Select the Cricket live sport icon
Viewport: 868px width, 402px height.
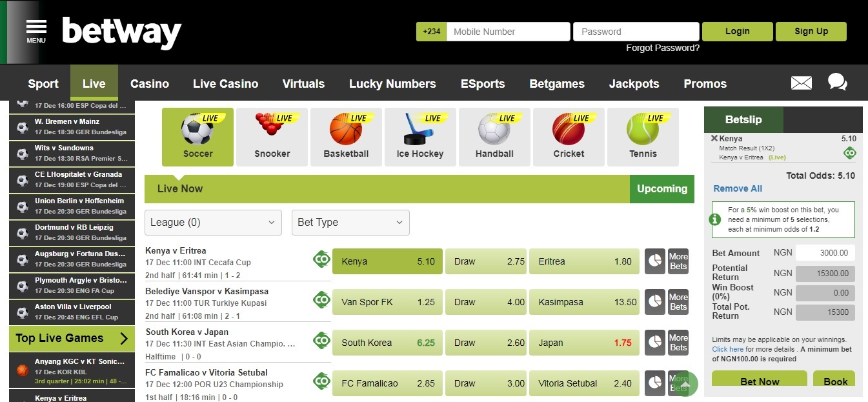point(569,137)
